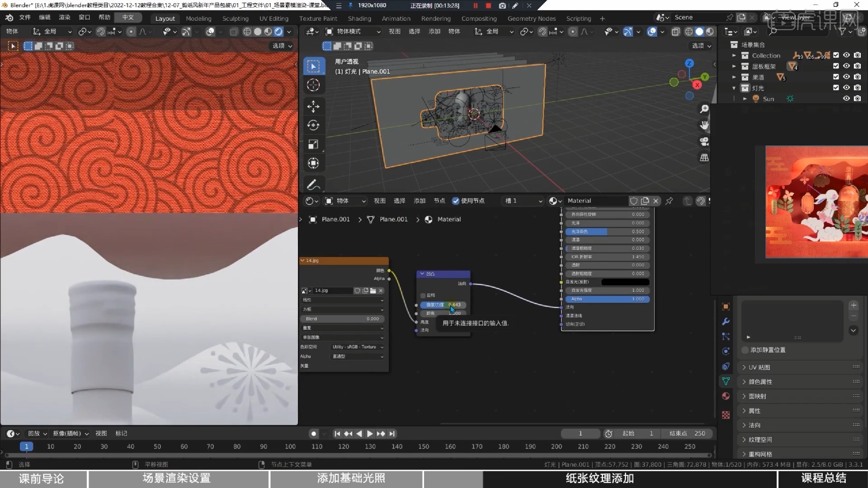
Task: Adjust the Bump 强度/力度 slider
Action: 443,305
